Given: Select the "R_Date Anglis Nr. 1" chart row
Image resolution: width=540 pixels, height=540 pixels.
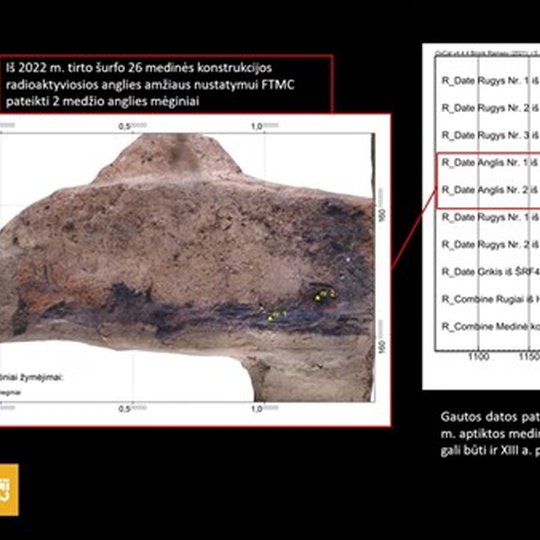Looking at the screenshot, I should (x=490, y=163).
